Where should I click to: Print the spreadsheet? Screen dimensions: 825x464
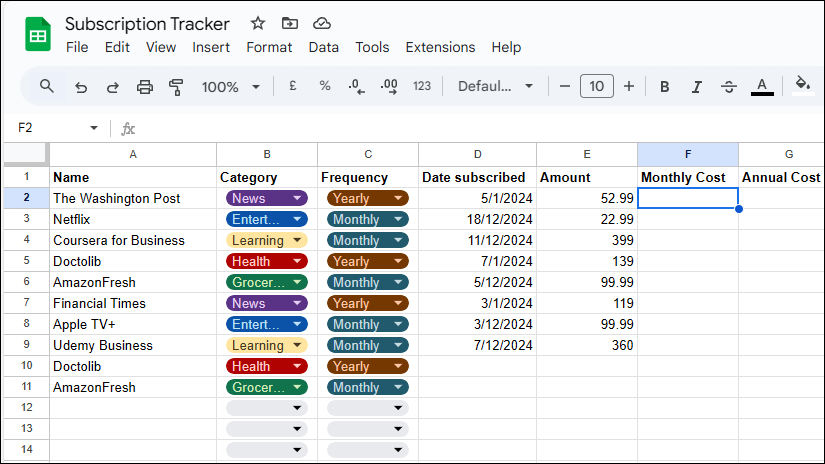[x=145, y=87]
